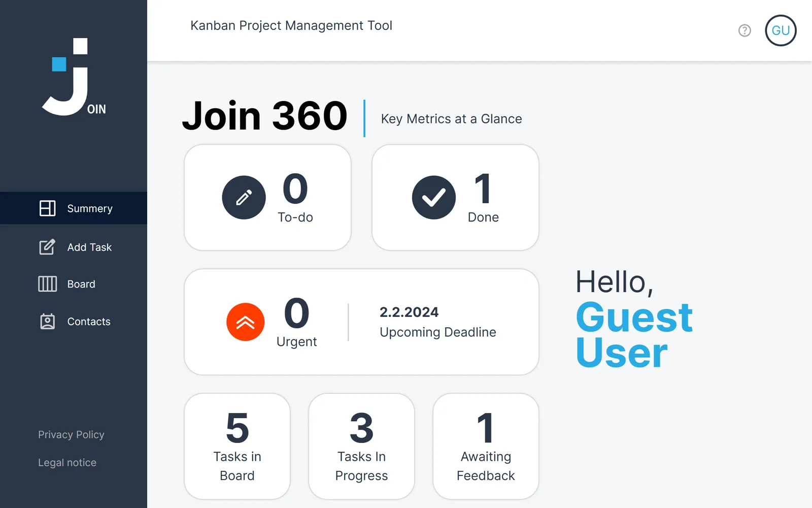
Task: Click the Board columns icon
Action: click(x=48, y=284)
